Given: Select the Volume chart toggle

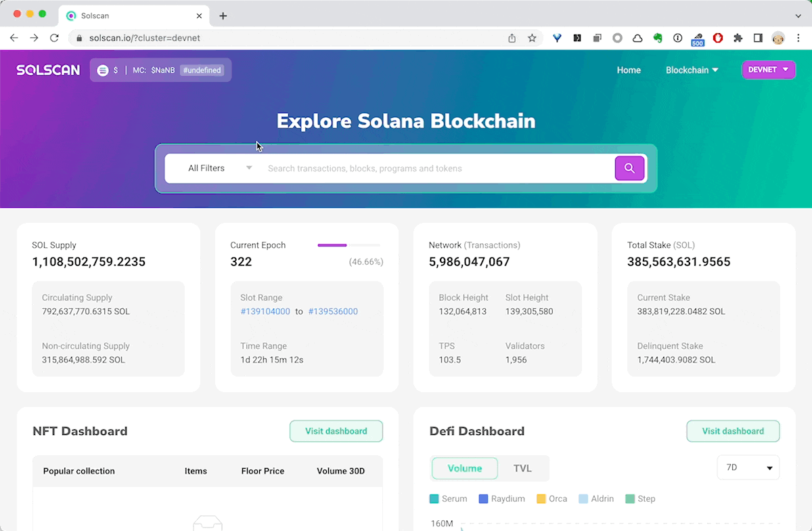Looking at the screenshot, I should pyautogui.click(x=465, y=468).
